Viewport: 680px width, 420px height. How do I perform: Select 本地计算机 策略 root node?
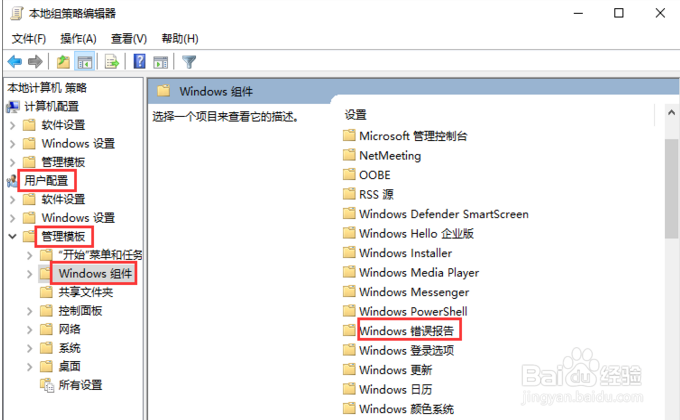pos(47,88)
